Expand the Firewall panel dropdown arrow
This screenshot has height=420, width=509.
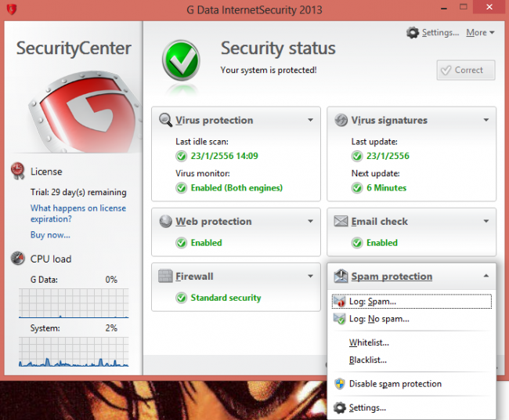(x=310, y=276)
